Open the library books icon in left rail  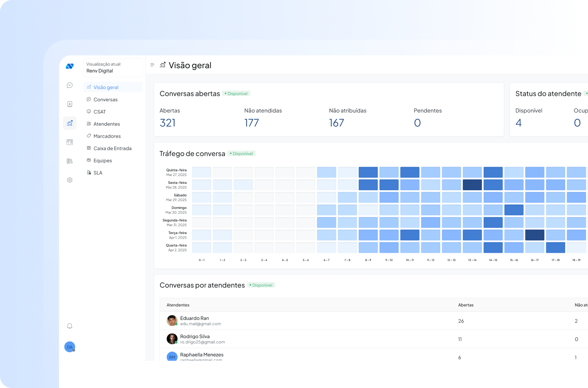(x=70, y=161)
